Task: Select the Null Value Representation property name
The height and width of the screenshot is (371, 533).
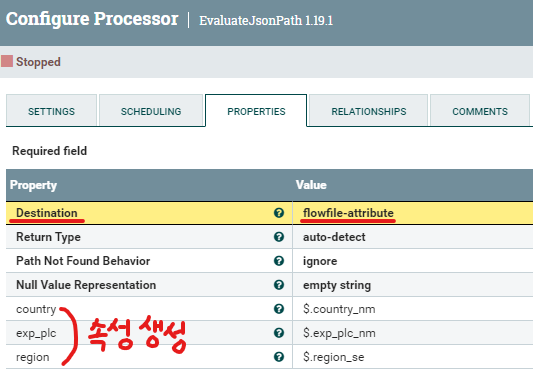Action: tap(86, 285)
